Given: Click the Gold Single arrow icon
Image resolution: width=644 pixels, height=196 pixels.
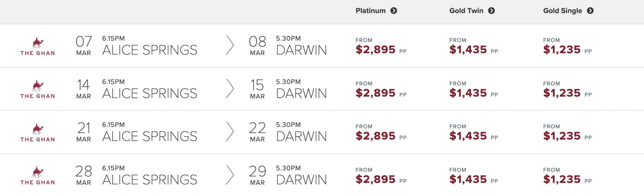Looking at the screenshot, I should point(590,11).
